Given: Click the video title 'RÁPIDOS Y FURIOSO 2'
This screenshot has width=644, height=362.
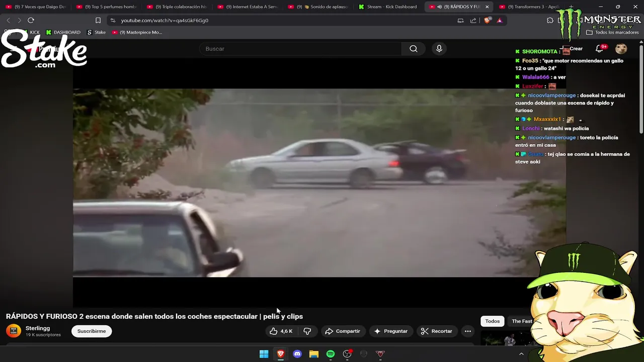Looking at the screenshot, I should coord(154,316).
